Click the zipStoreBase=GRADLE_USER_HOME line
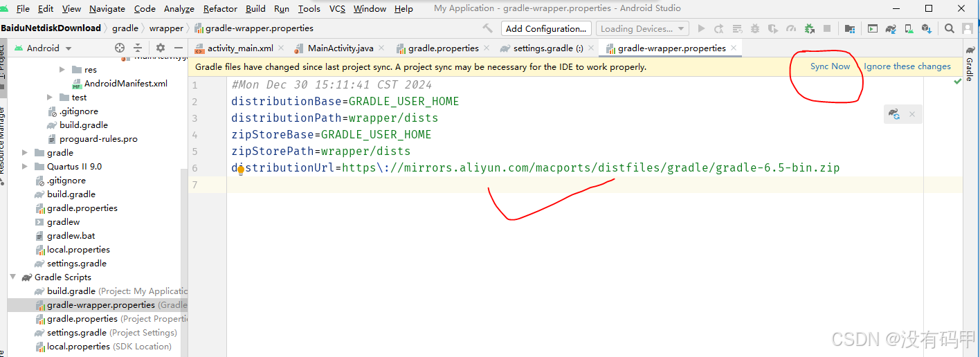The image size is (980, 357). 332,135
